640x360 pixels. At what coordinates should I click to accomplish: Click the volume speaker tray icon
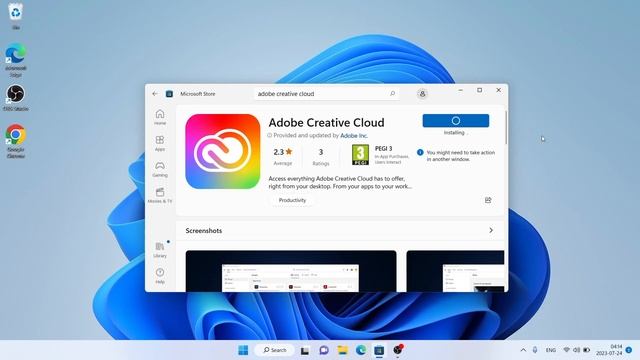(576, 350)
